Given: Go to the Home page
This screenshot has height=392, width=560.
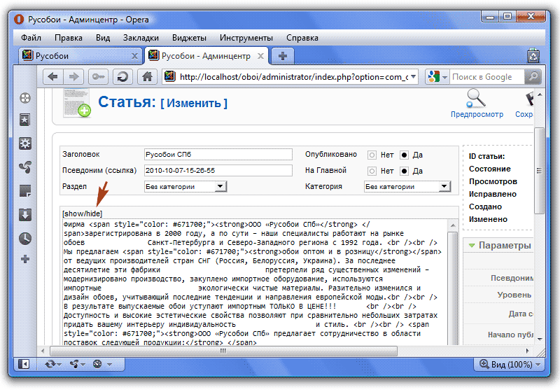Looking at the screenshot, I should pyautogui.click(x=147, y=77).
